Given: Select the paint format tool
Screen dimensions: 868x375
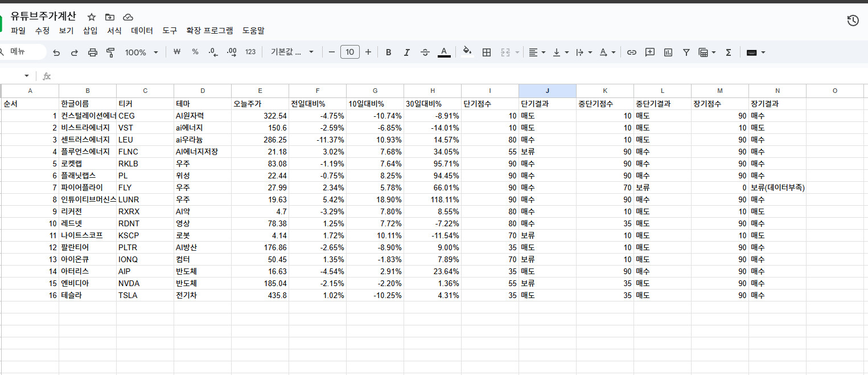Looking at the screenshot, I should click(x=110, y=52).
